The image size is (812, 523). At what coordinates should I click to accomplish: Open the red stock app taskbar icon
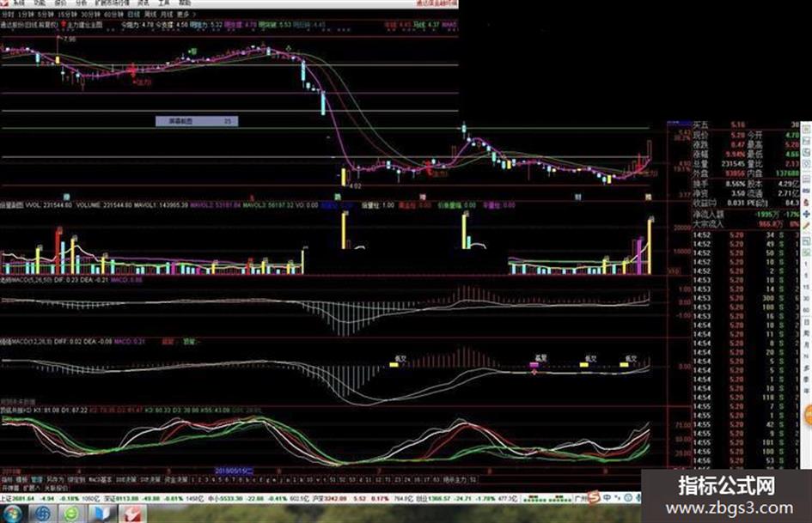(x=133, y=514)
